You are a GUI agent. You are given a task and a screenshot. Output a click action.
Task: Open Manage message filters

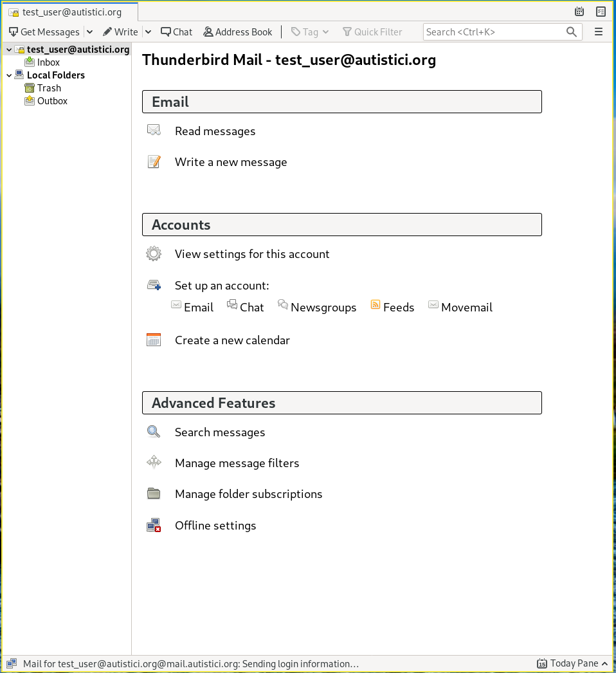[237, 463]
